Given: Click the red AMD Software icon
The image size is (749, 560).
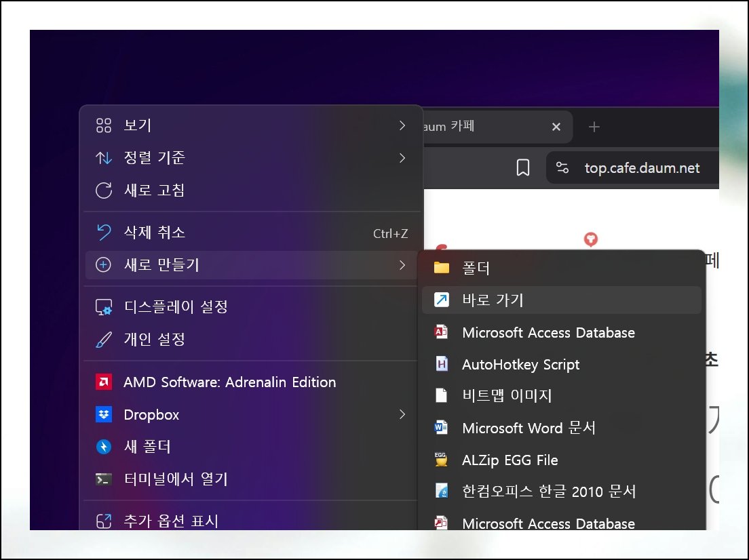Looking at the screenshot, I should 104,382.
